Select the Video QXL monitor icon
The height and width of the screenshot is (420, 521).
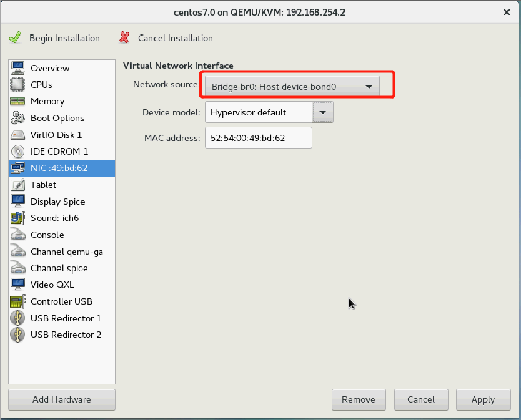click(17, 285)
